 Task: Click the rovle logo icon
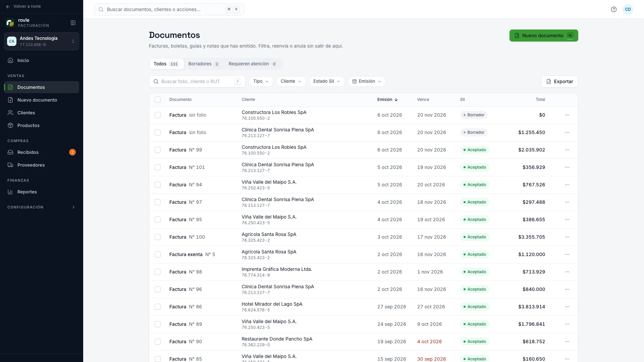click(x=10, y=23)
